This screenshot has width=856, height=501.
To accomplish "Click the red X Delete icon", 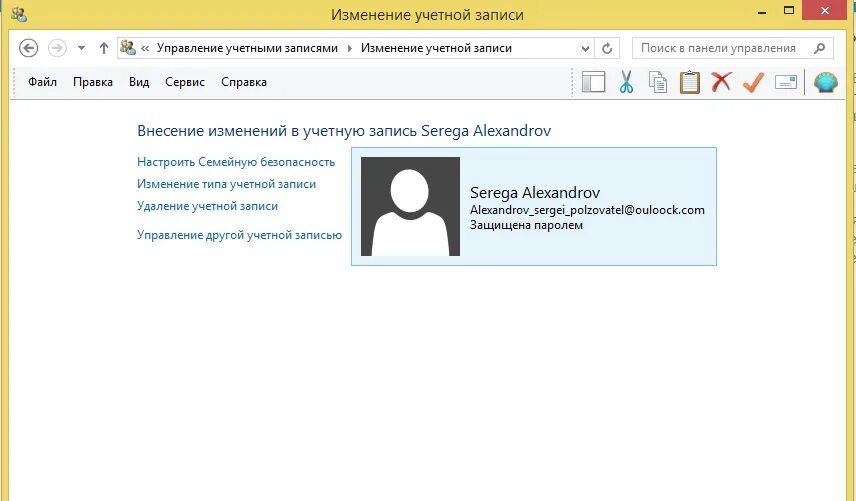I will (721, 82).
